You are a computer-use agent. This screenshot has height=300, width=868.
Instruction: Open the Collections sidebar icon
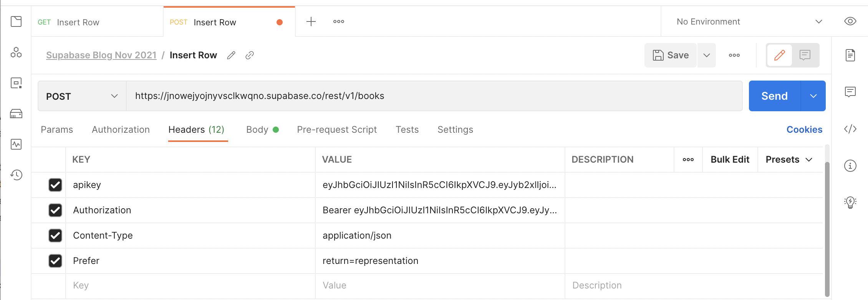coord(16,21)
